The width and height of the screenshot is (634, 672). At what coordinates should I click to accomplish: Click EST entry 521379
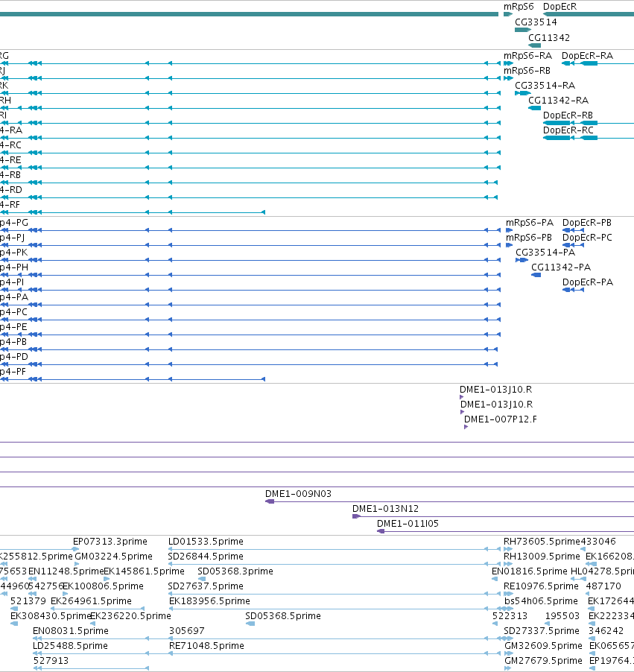pyautogui.click(x=28, y=601)
